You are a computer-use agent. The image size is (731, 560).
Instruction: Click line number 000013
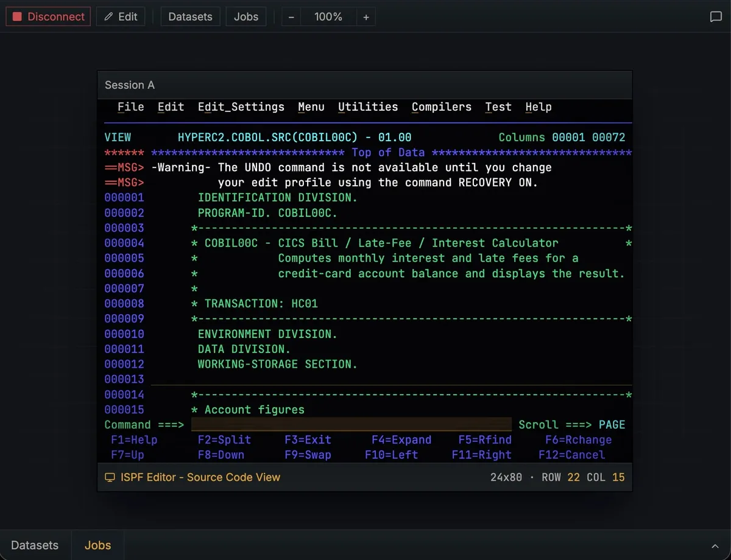pyautogui.click(x=124, y=379)
